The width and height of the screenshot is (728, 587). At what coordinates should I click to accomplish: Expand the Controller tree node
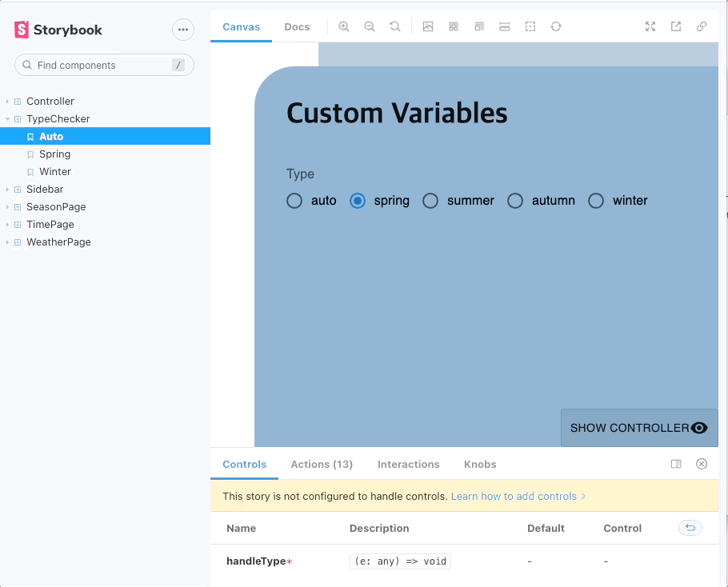7,101
